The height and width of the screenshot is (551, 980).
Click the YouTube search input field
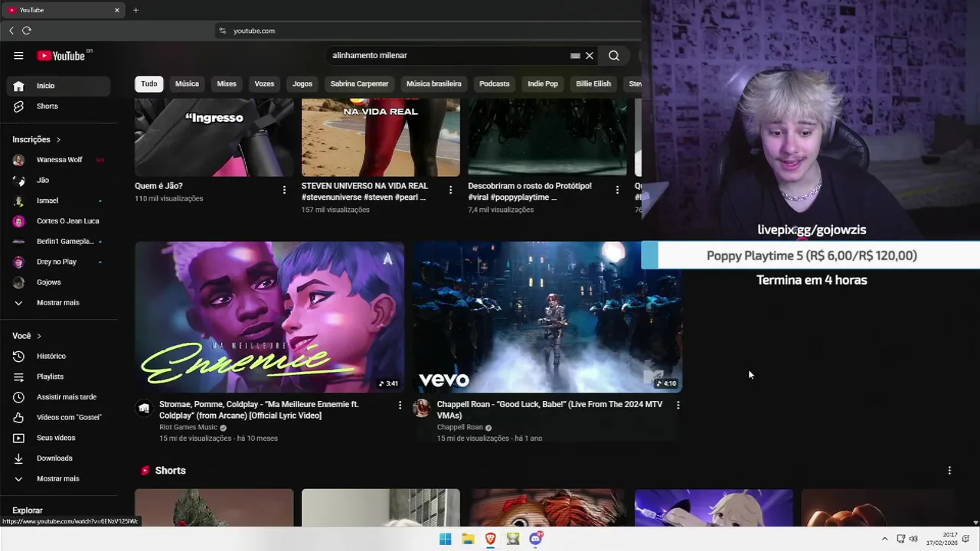click(x=448, y=55)
